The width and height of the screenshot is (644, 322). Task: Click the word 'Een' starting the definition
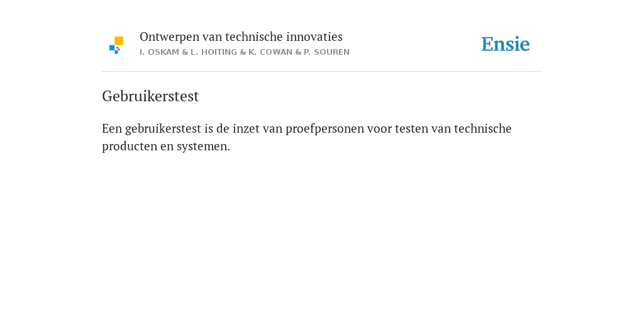tap(112, 128)
